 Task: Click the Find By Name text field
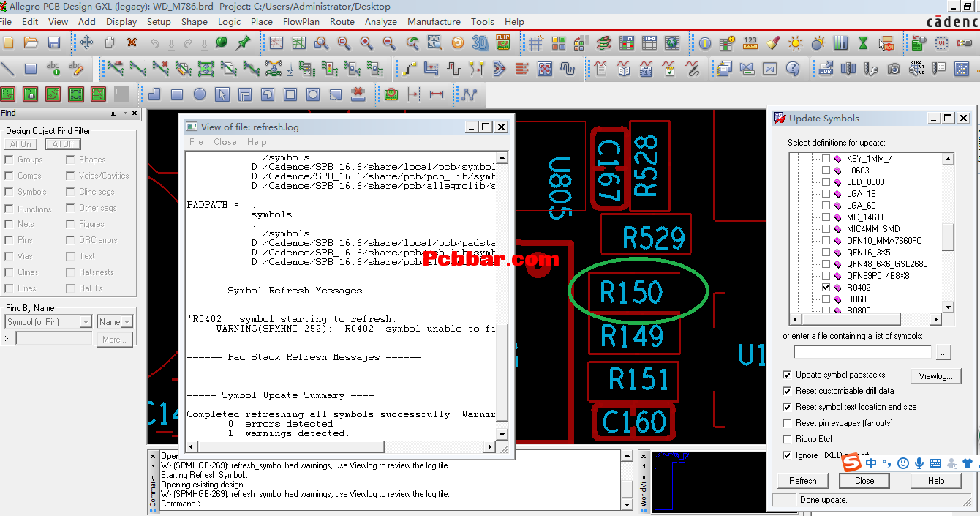[54, 340]
